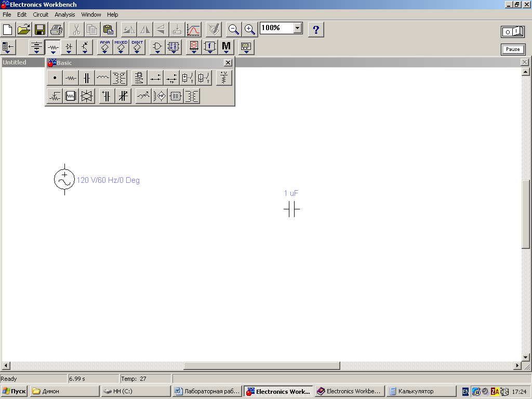This screenshot has height=399, width=532.
Task: Open the Калькулятор taskbar button
Action: click(421, 391)
